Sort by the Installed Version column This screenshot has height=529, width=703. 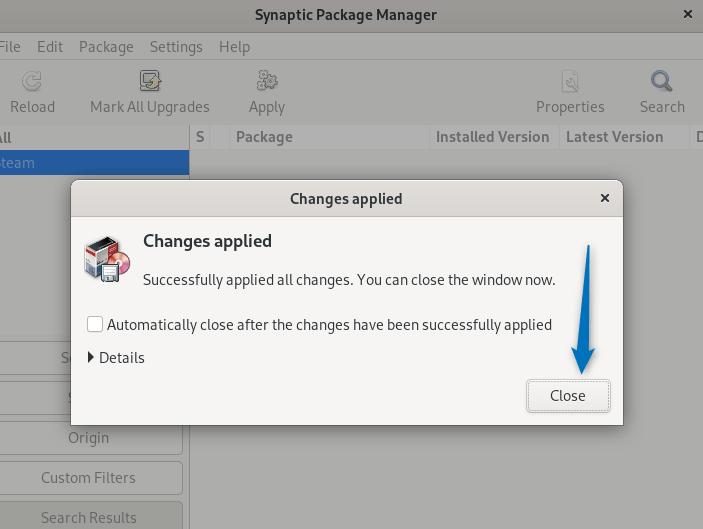coord(492,137)
